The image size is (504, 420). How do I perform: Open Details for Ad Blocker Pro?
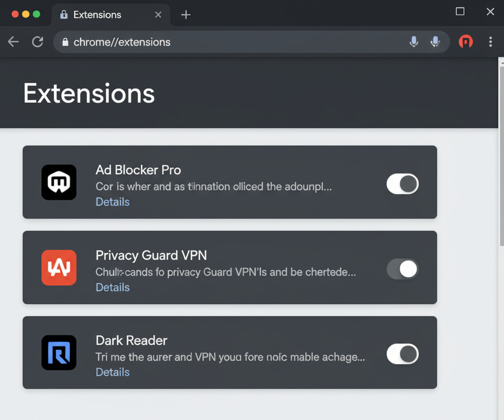coord(112,202)
